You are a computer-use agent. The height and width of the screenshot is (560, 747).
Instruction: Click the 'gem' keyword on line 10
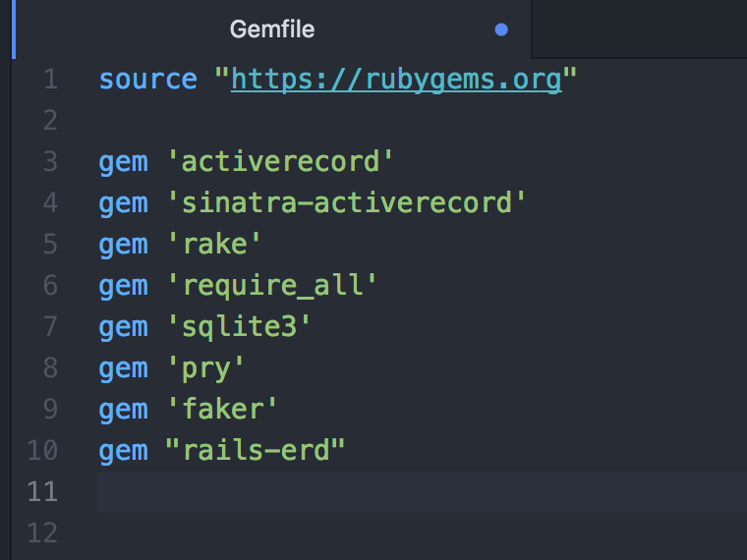coord(124,452)
